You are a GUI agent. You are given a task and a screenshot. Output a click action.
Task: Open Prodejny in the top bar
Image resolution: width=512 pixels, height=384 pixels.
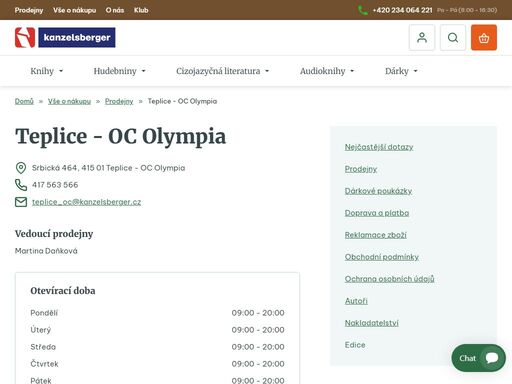pos(29,10)
